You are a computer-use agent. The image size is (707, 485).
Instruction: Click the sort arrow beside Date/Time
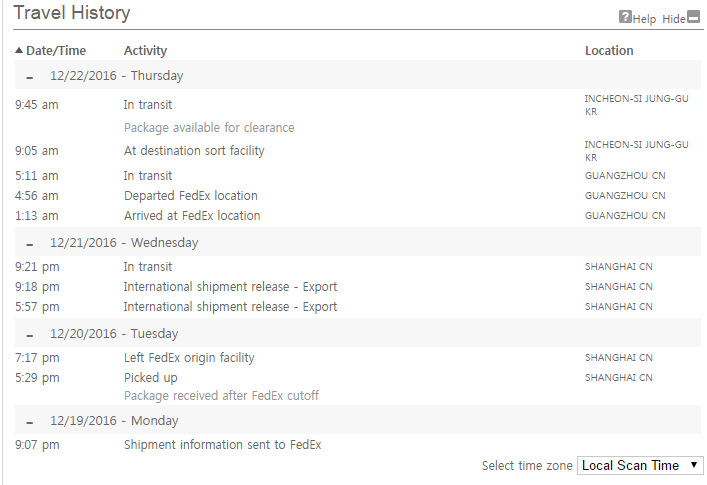(x=19, y=50)
